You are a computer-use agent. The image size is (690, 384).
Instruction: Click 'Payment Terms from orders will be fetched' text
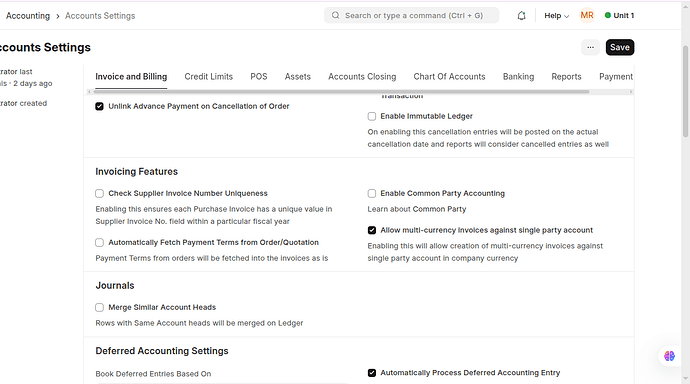point(212,258)
